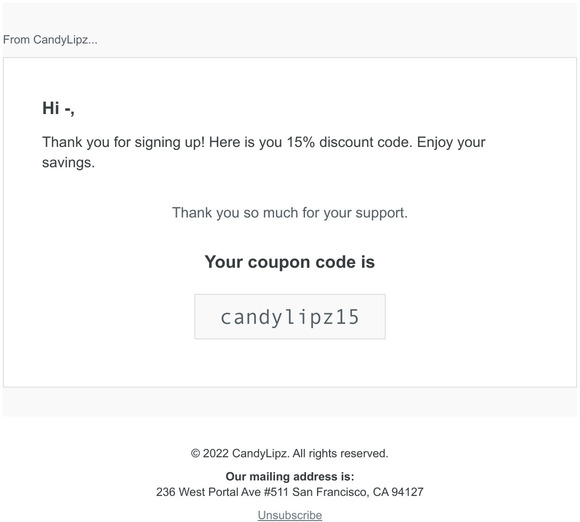Click 'All rights reserved.' footer text

[x=340, y=453]
